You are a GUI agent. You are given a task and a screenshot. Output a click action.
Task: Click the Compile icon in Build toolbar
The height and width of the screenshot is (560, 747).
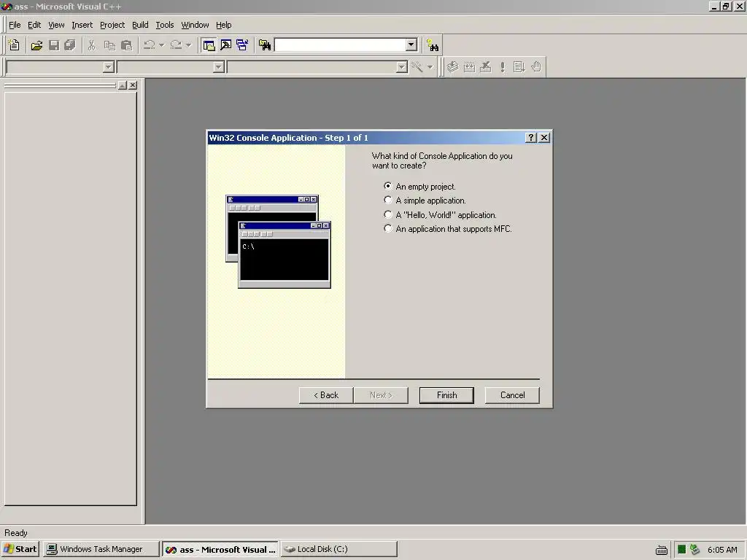click(452, 67)
